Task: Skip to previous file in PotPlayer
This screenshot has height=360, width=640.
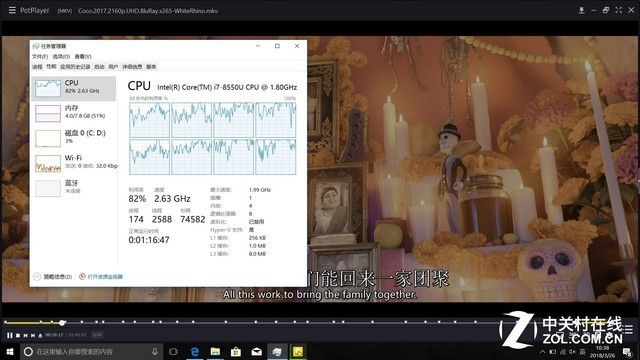Action: click(25, 335)
